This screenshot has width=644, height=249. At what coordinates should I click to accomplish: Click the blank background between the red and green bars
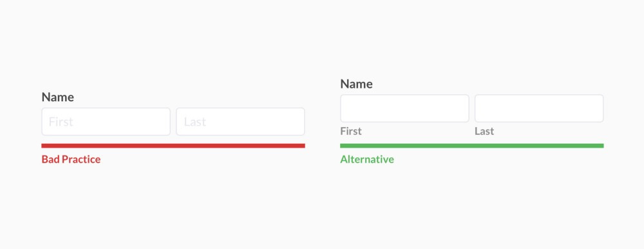[323, 146]
